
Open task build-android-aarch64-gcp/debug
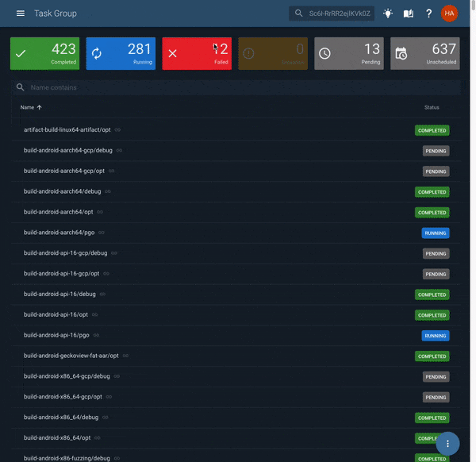[68, 150]
